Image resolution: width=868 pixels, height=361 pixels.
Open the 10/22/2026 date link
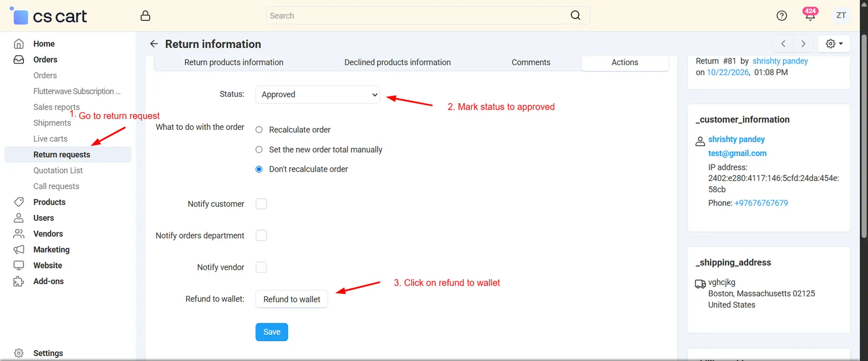pos(728,72)
